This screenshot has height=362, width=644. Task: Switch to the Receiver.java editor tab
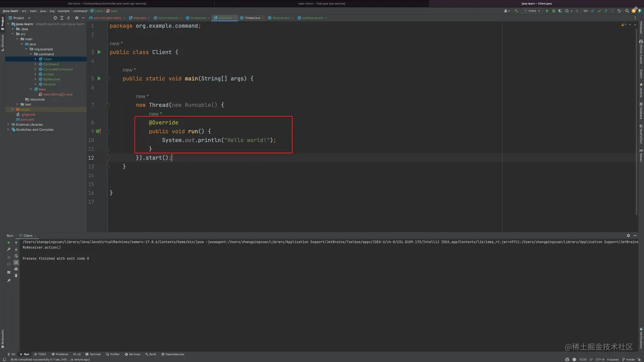coord(281,18)
